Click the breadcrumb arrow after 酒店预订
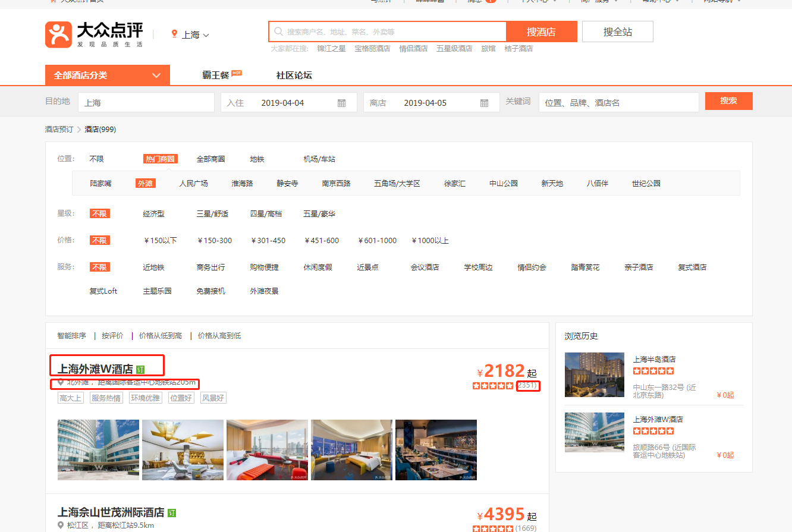Image resolution: width=792 pixels, height=532 pixels. point(78,129)
